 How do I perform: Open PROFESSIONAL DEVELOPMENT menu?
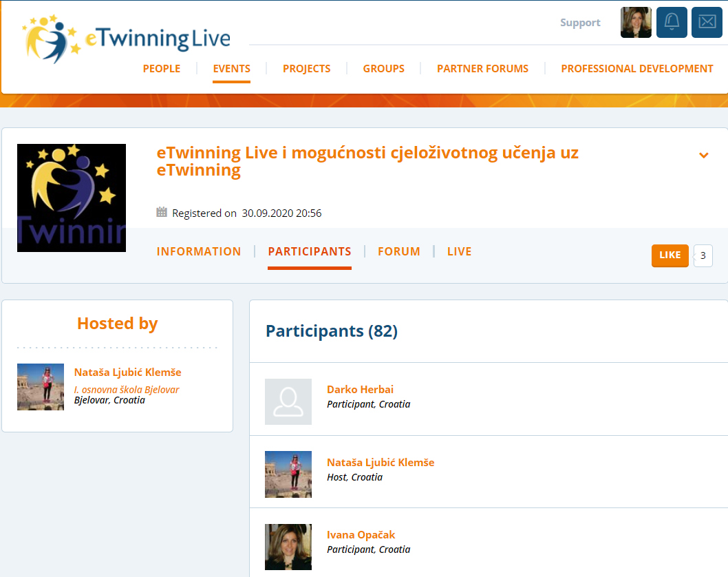(x=637, y=69)
